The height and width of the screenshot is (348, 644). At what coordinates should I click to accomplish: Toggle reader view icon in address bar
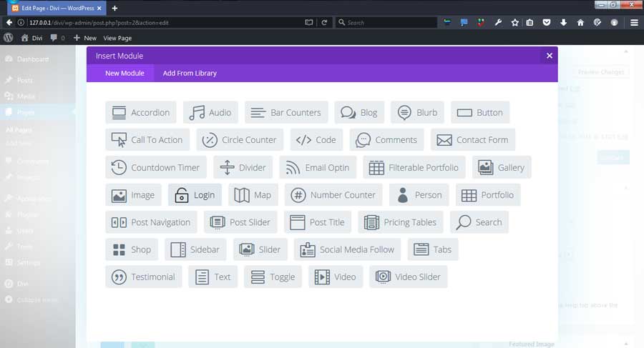[x=309, y=23]
